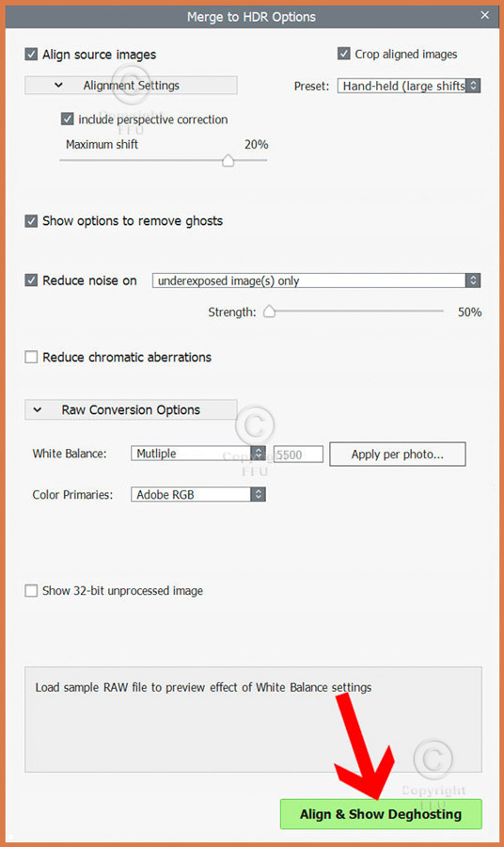Click the noise Strength slider handle
The height and width of the screenshot is (847, 504).
[x=269, y=312]
